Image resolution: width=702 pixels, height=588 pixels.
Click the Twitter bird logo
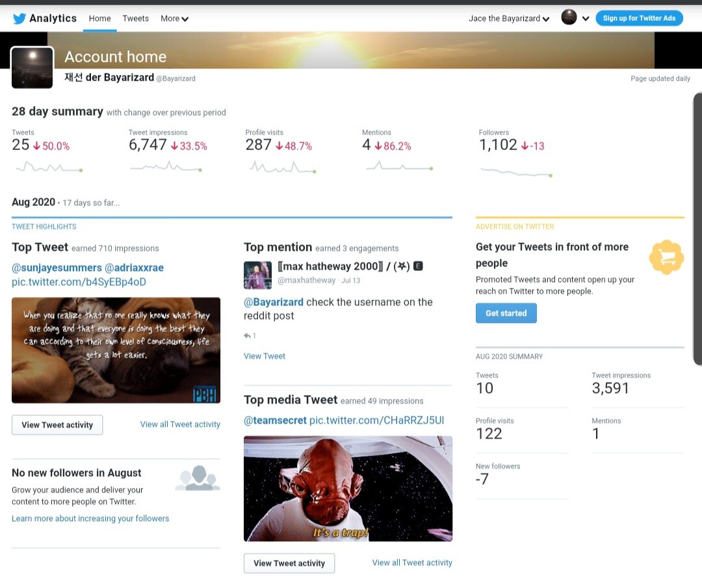[x=19, y=18]
